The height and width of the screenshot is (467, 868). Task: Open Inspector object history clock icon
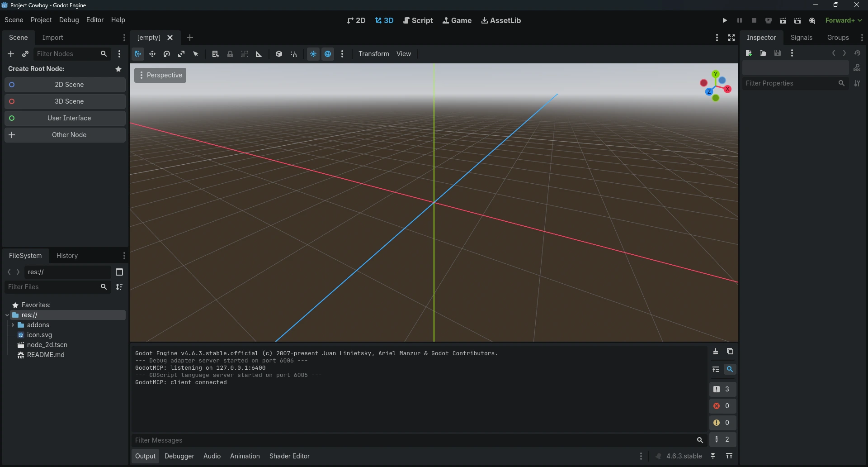[x=857, y=53]
